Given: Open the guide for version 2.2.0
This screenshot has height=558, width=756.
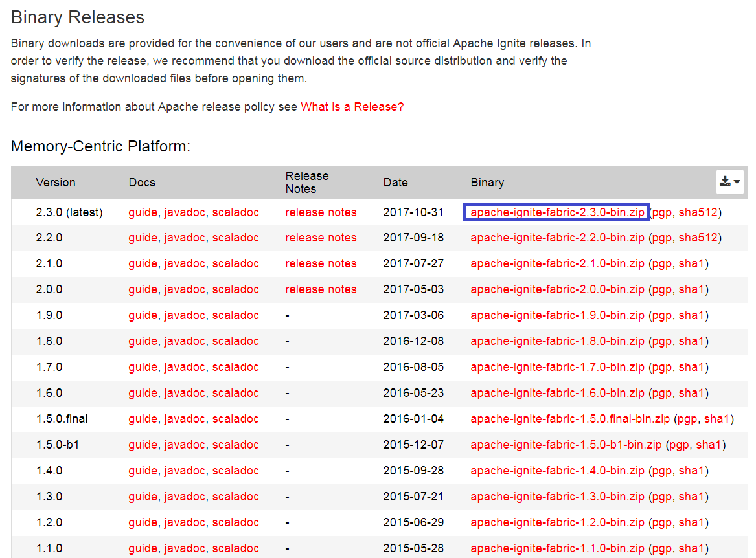Looking at the screenshot, I should coord(143,238).
